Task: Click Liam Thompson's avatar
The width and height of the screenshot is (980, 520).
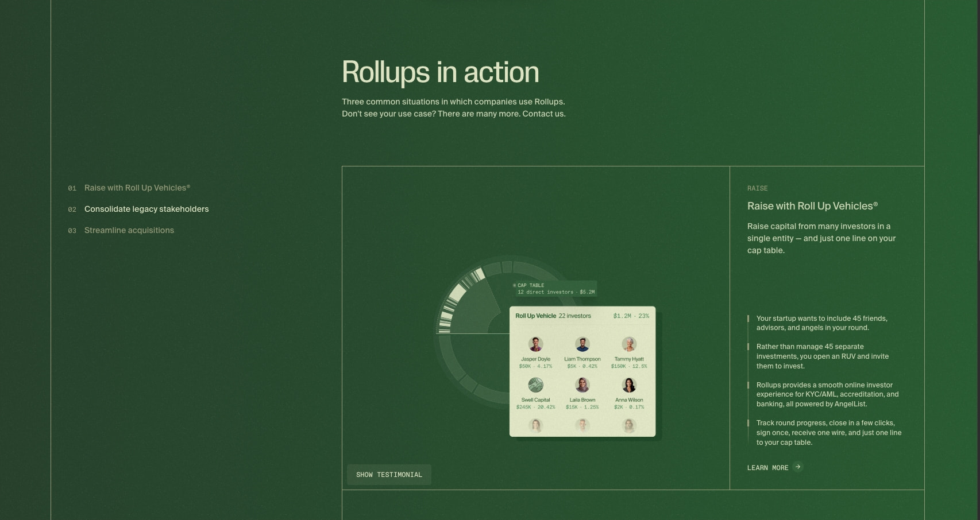Action: coord(582,344)
